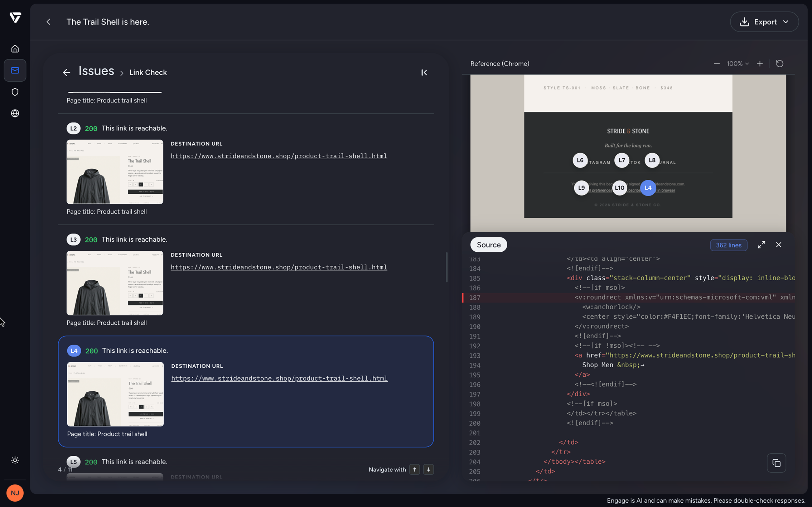Select the L3 badge
Viewport: 812px width, 507px height.
(x=73, y=240)
